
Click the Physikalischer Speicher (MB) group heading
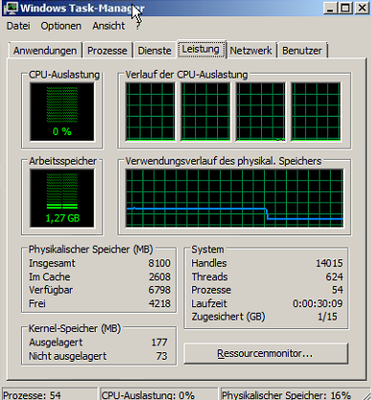pyautogui.click(x=91, y=249)
